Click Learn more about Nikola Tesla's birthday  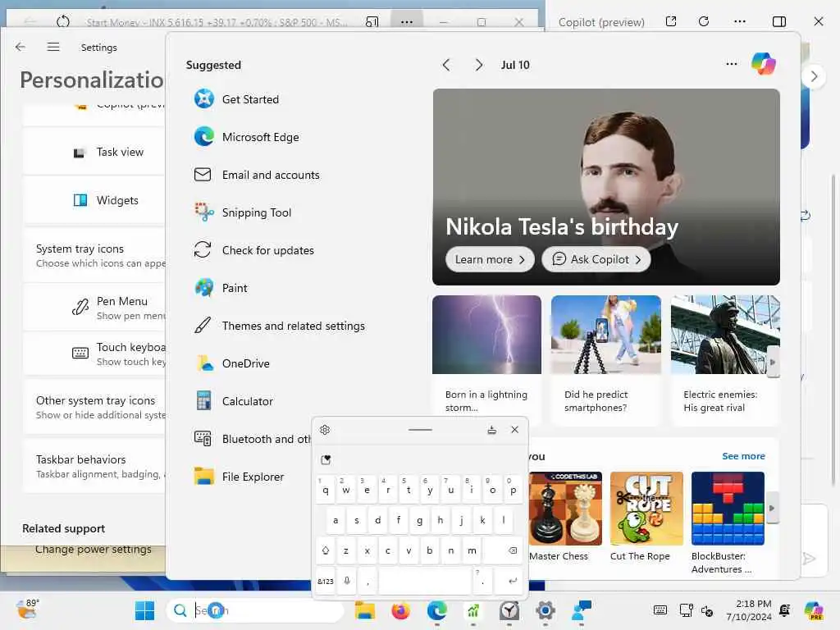(x=490, y=259)
